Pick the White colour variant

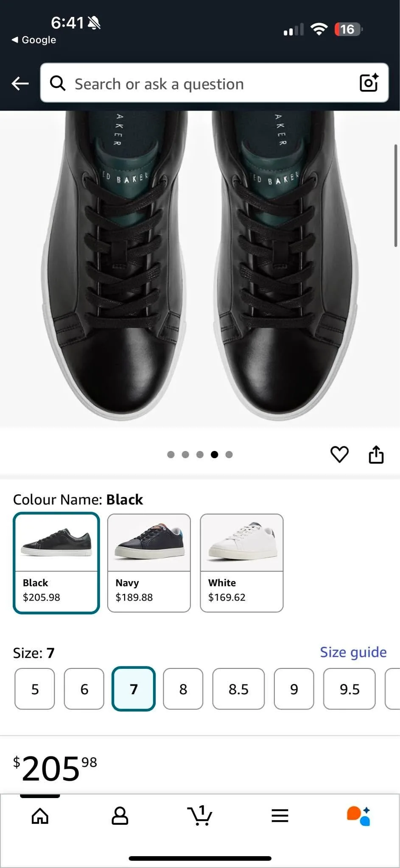click(x=242, y=563)
